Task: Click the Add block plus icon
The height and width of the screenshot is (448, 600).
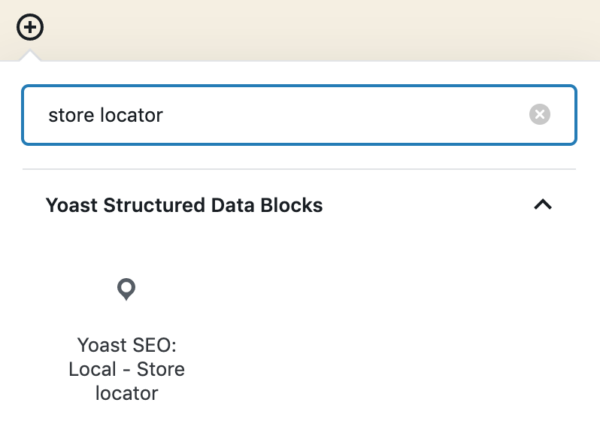Action: tap(30, 27)
